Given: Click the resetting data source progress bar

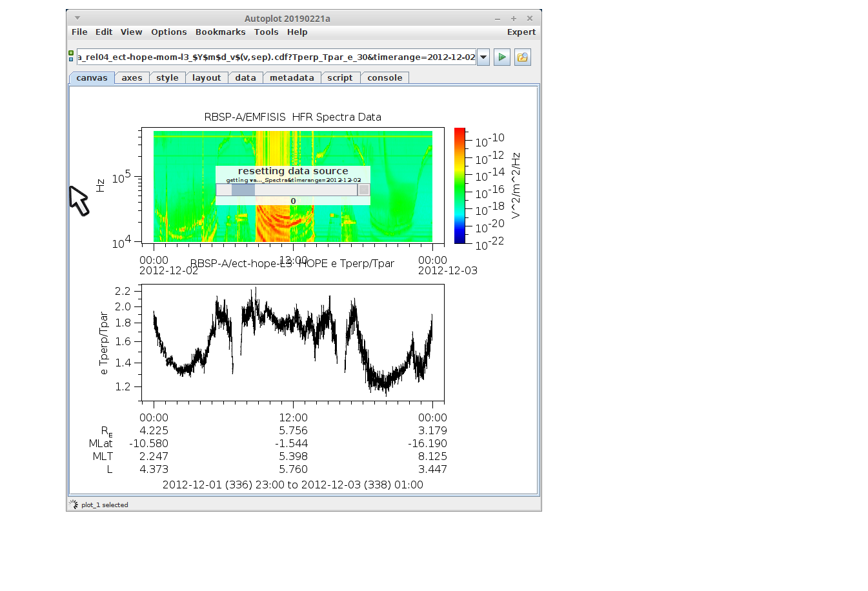Looking at the screenshot, I should click(287, 190).
